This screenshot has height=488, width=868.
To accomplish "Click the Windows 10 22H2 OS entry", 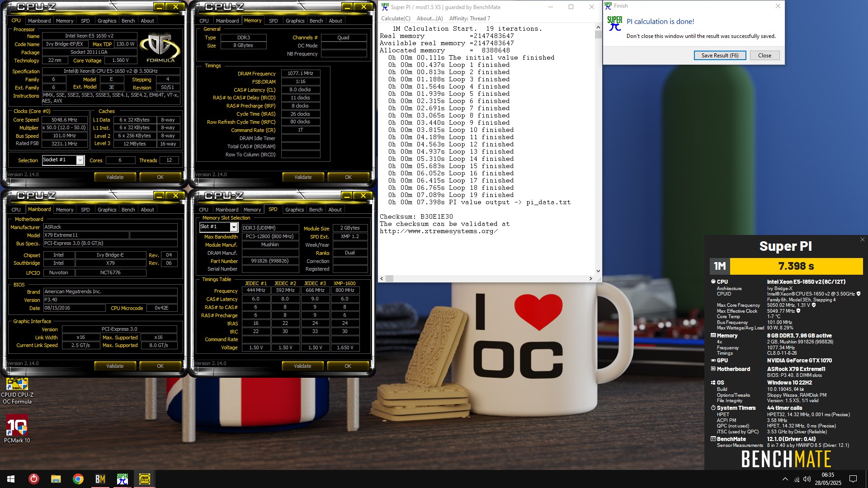I will (x=789, y=383).
